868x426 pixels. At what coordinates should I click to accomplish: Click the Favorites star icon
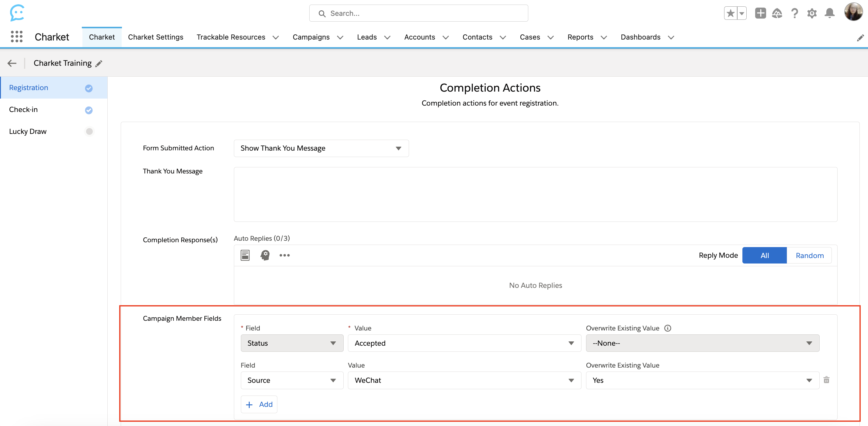[x=731, y=13]
